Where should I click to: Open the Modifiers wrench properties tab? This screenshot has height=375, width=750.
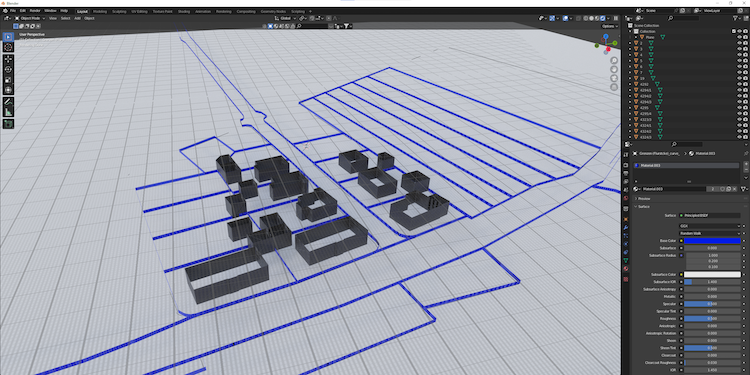pos(626,227)
